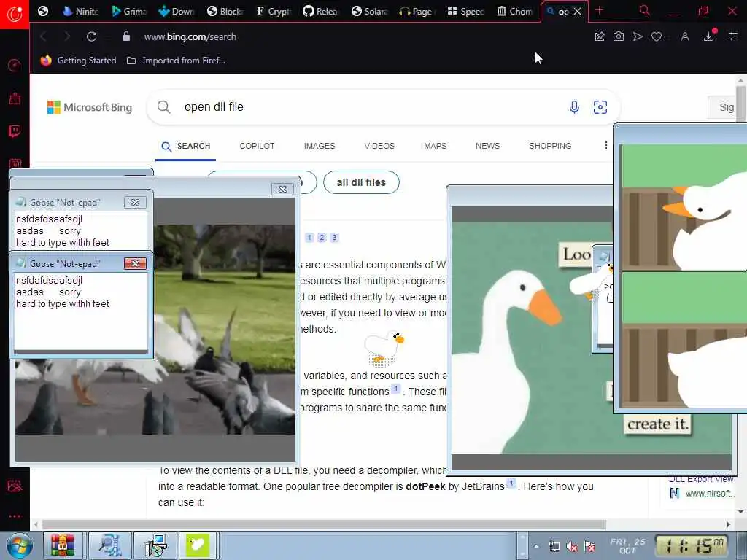
Task: Add page to bookmarks with the heart icon
Action: click(657, 36)
